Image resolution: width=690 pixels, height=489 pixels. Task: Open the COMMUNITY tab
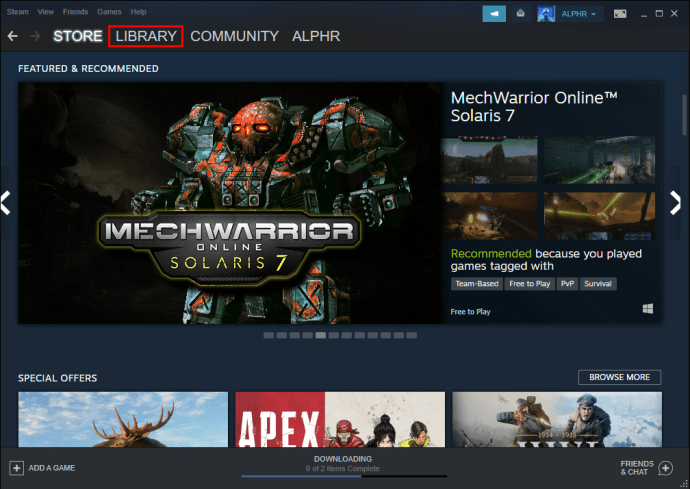pos(235,36)
